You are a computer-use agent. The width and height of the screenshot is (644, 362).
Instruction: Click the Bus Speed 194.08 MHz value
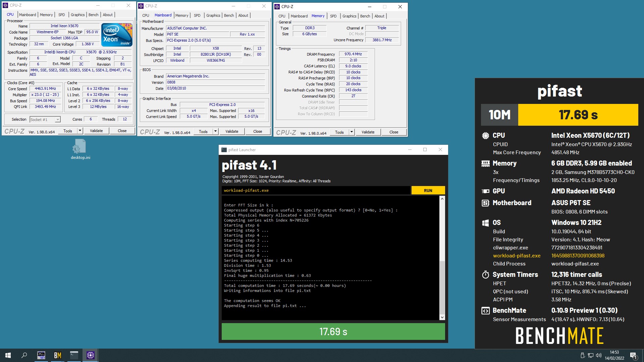(45, 101)
